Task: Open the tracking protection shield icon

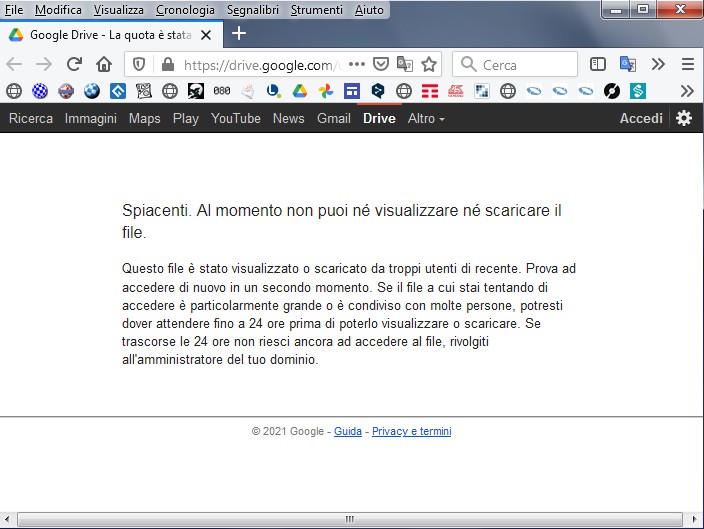Action: tap(139, 64)
